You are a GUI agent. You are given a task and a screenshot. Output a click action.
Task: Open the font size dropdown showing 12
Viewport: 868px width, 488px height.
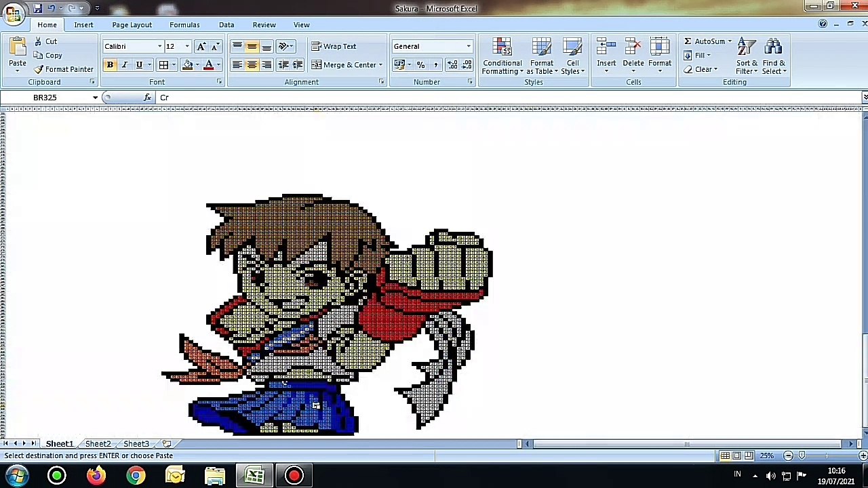(x=187, y=47)
